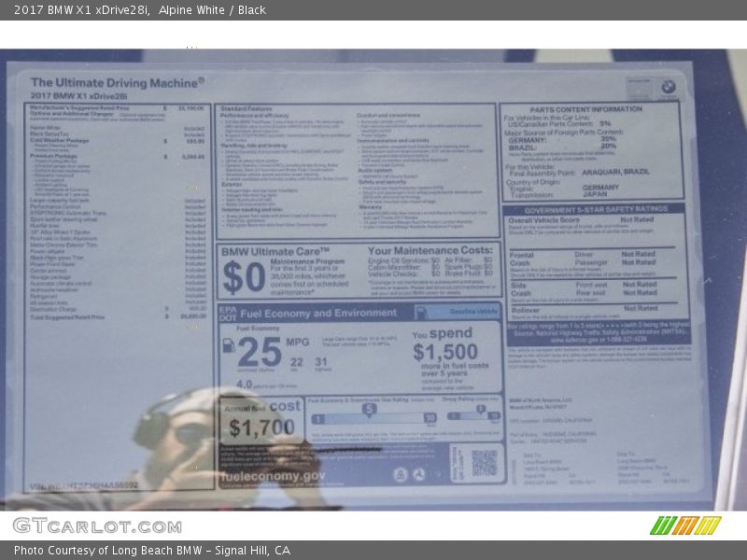This screenshot has width=747, height=560.
Task: Click 'Standard Features' section heading
Action: (247, 108)
